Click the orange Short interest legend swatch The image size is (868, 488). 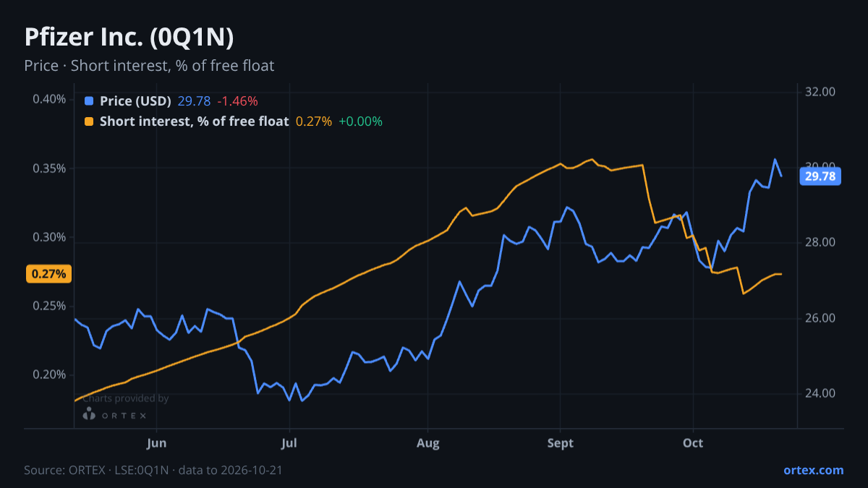[89, 121]
